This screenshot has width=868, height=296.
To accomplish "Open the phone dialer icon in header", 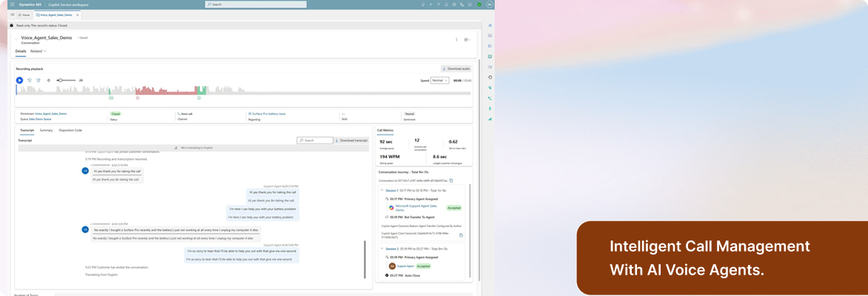I will coord(462,4).
